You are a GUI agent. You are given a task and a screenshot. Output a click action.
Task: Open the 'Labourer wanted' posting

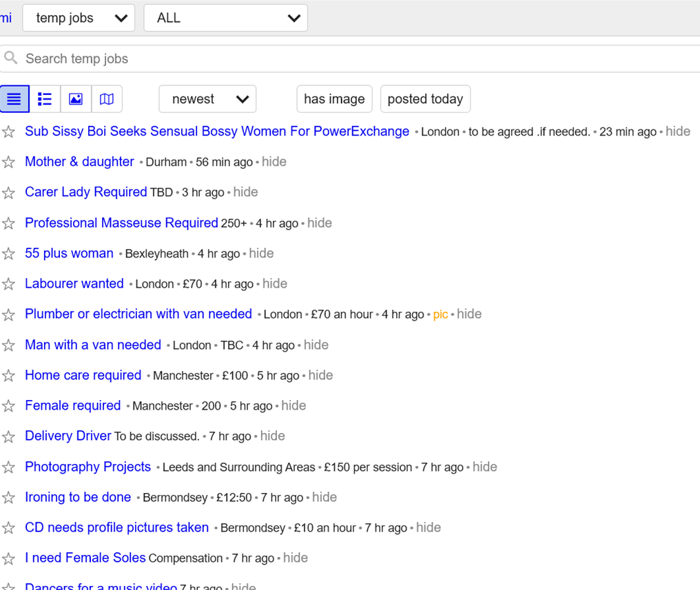74,283
